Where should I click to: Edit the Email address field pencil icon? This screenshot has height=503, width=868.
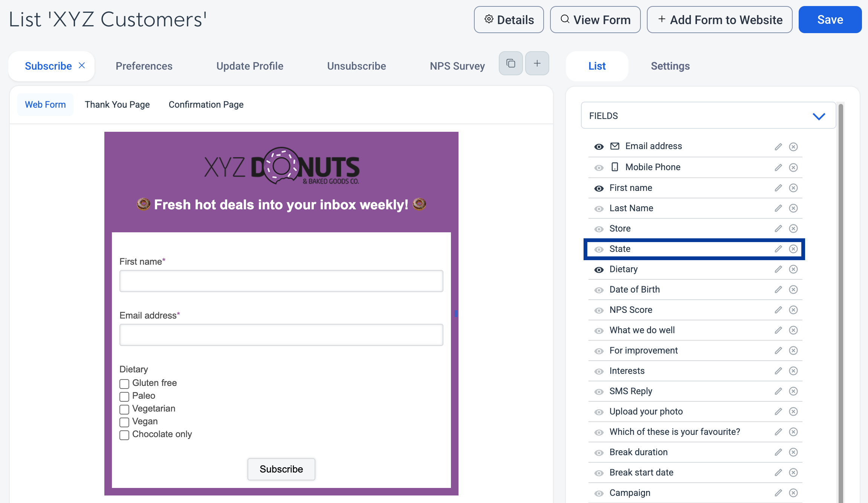point(778,146)
